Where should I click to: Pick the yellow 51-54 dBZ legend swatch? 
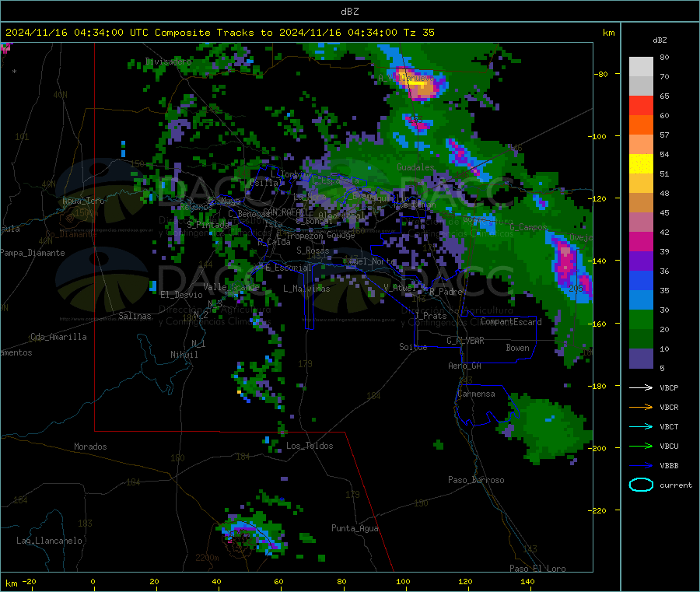pyautogui.click(x=641, y=164)
